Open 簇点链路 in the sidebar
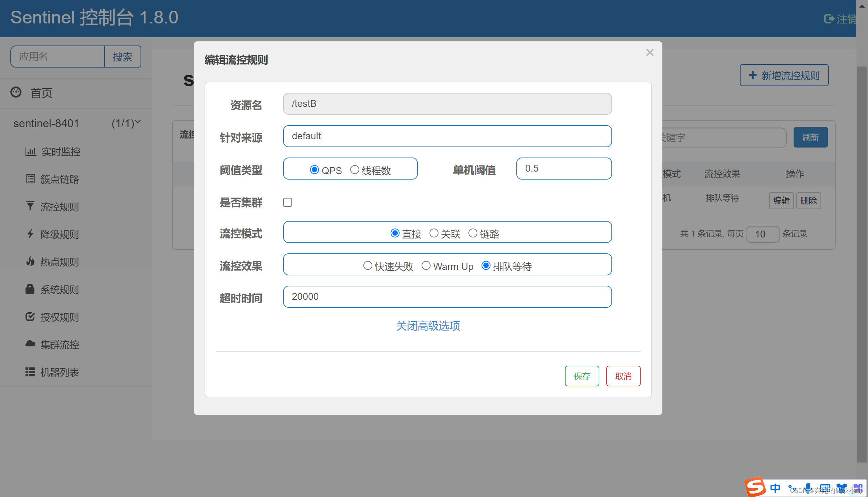Viewport: 868px width, 497px height. click(60, 179)
